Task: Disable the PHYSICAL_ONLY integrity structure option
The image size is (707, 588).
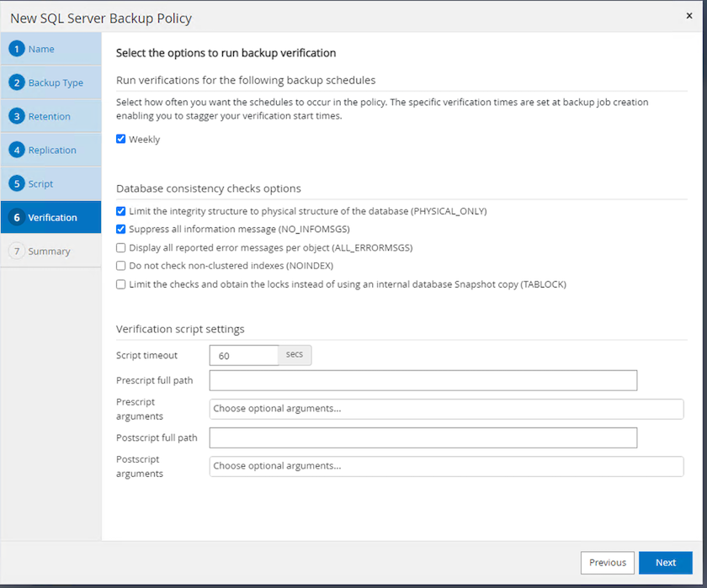Action: [x=121, y=211]
